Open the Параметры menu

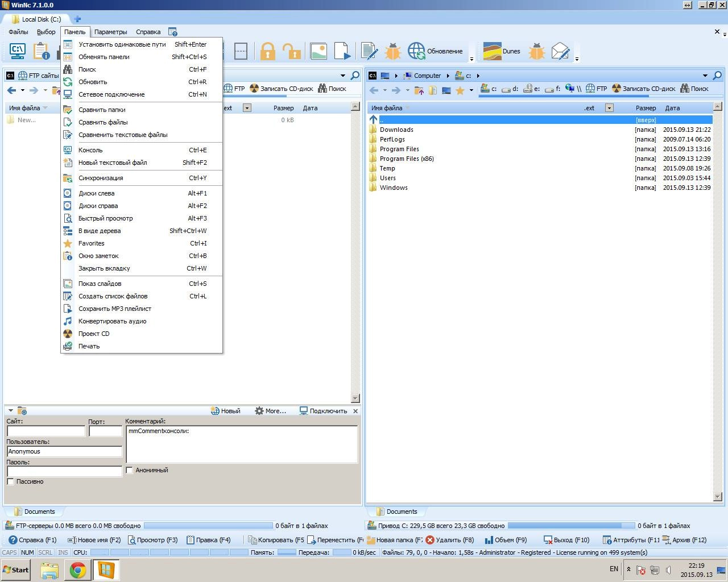(x=110, y=32)
